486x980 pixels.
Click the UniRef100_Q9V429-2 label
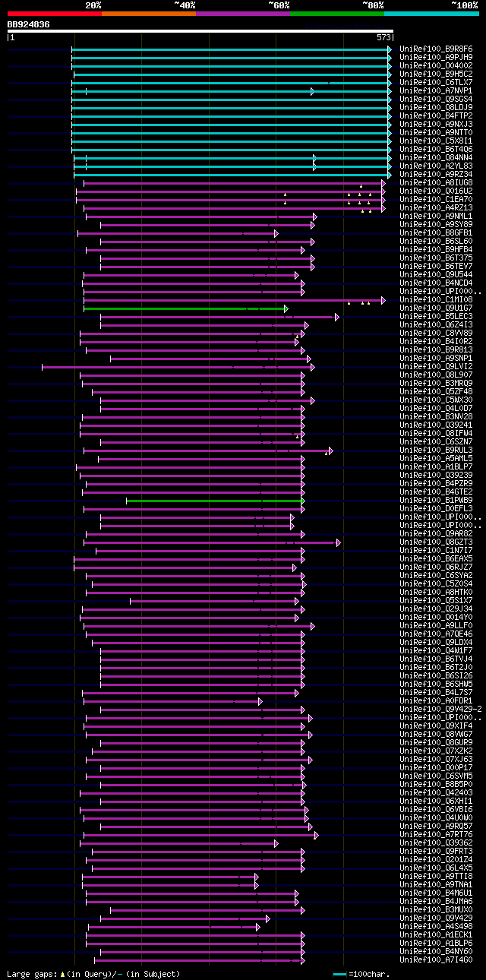click(440, 710)
